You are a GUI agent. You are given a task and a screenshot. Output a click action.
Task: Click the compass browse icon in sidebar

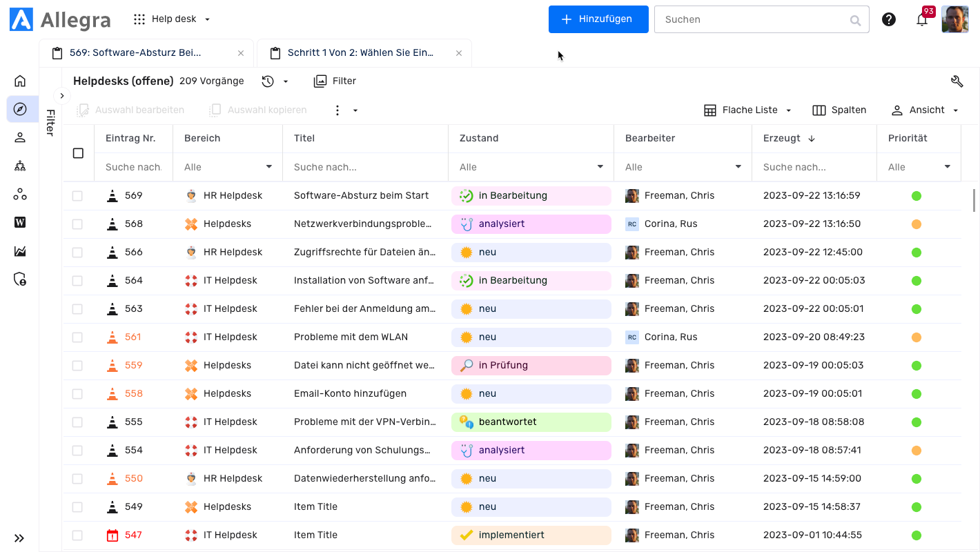pos(20,109)
